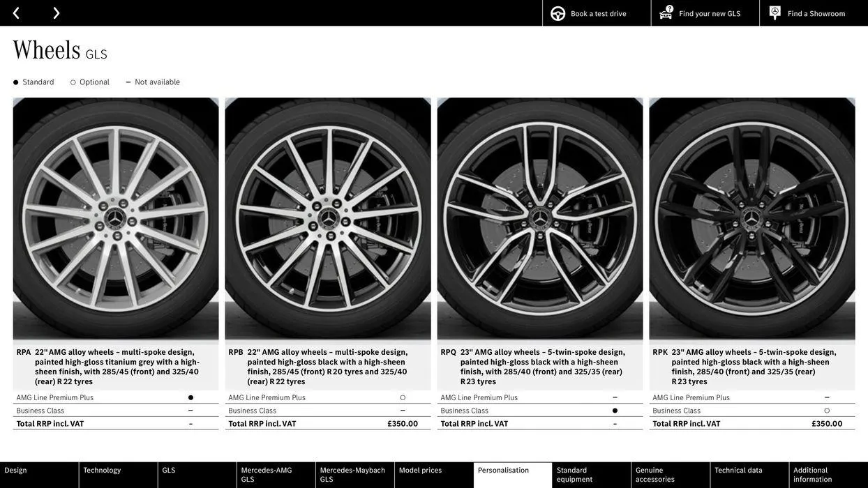Click the RPK 23" wheel image
The width and height of the screenshot is (868, 488).
752,218
